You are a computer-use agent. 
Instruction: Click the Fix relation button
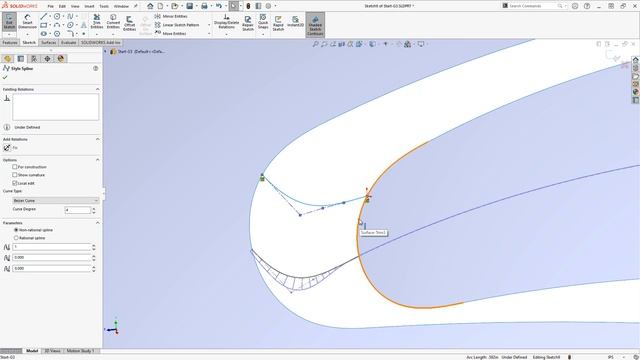(x=7, y=148)
